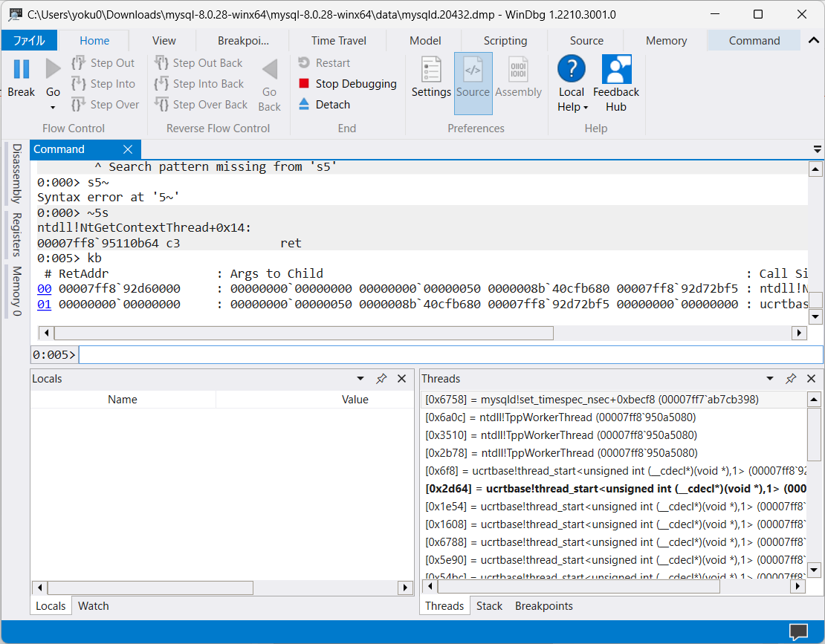Pin the Locals panel
The image size is (825, 644).
coord(381,379)
